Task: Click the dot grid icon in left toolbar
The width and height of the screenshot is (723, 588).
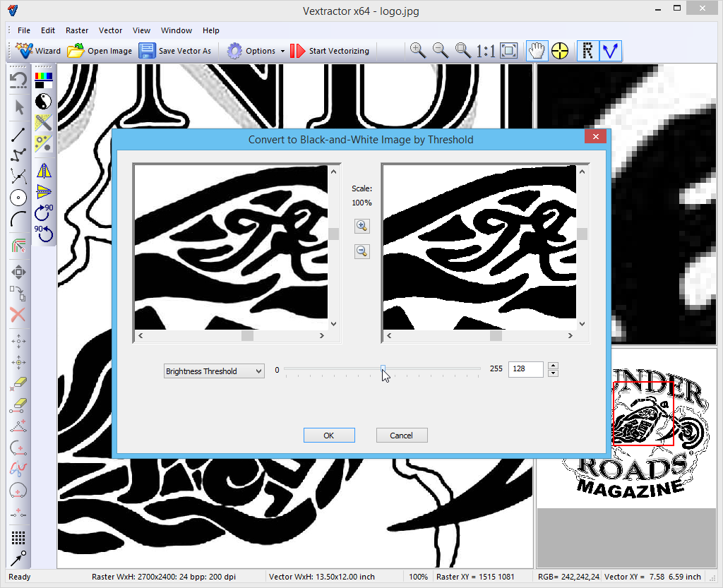Action: [x=18, y=538]
